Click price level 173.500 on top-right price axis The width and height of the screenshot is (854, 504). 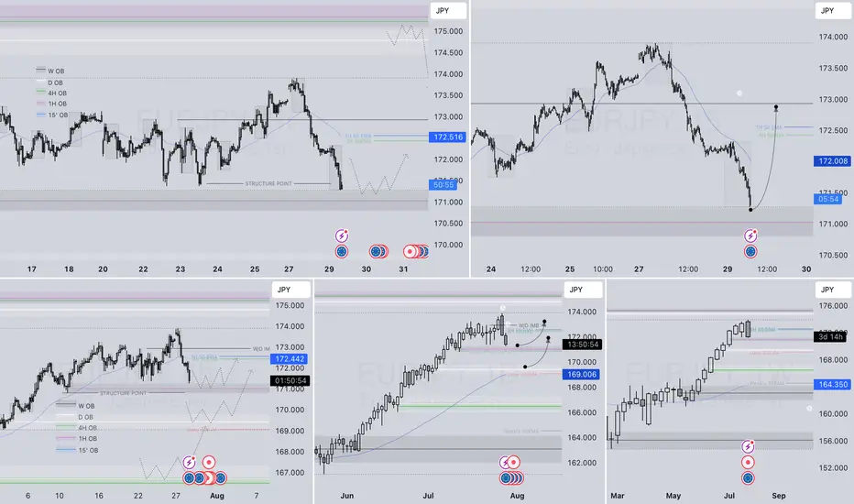coord(833,68)
